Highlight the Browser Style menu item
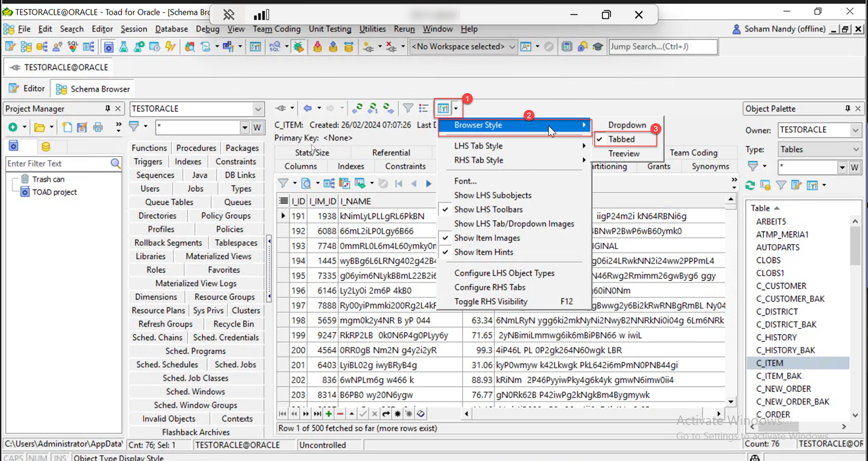Image resolution: width=868 pixels, height=461 pixels. [514, 125]
